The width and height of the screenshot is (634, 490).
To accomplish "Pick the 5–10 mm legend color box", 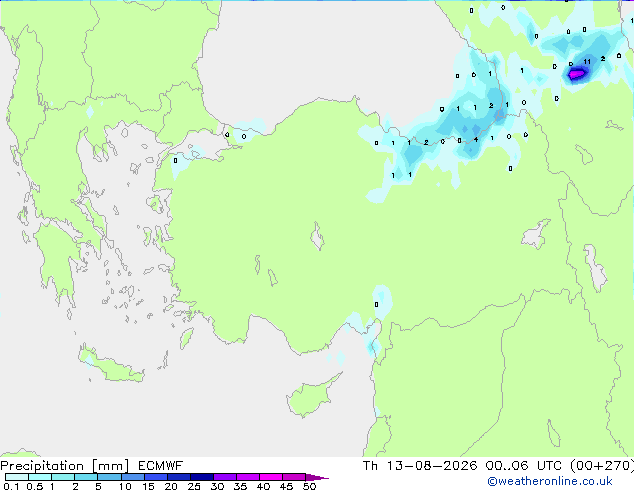I will click(x=109, y=477).
